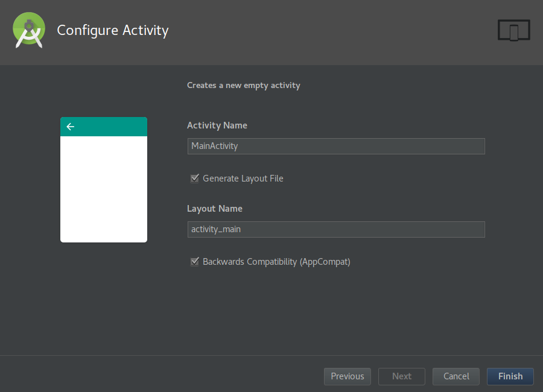This screenshot has height=392, width=543.
Task: Click the back arrow in activity preview
Action: pos(71,127)
